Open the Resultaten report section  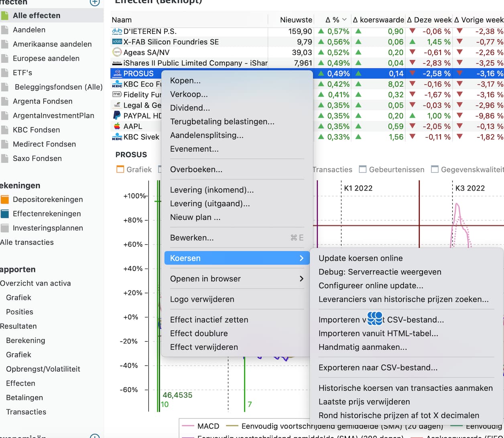click(x=18, y=326)
